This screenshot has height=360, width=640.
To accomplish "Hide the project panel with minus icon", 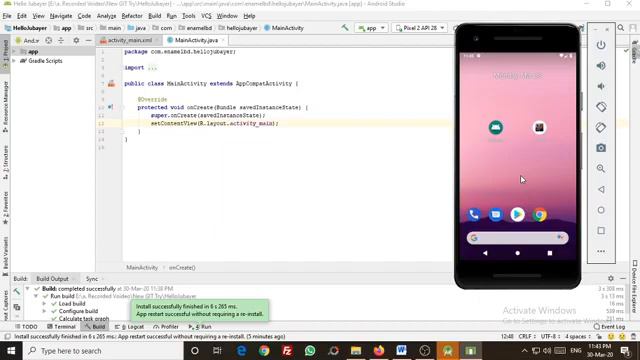I will 89,40.
